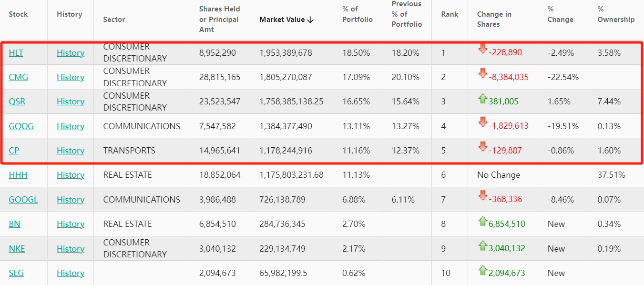Click the green up arrow in SEG row

pyautogui.click(x=482, y=270)
